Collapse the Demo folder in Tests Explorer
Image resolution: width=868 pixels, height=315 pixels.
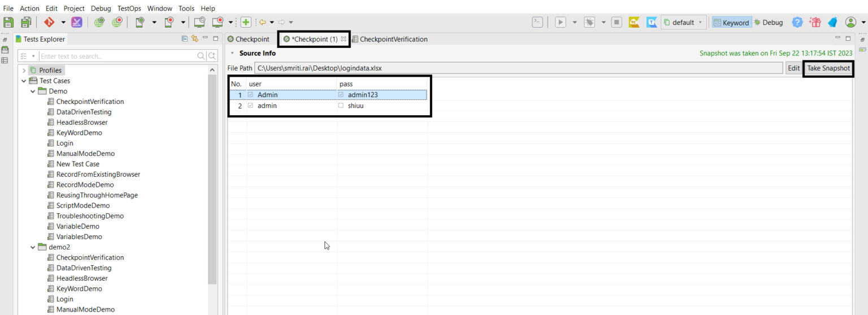33,91
